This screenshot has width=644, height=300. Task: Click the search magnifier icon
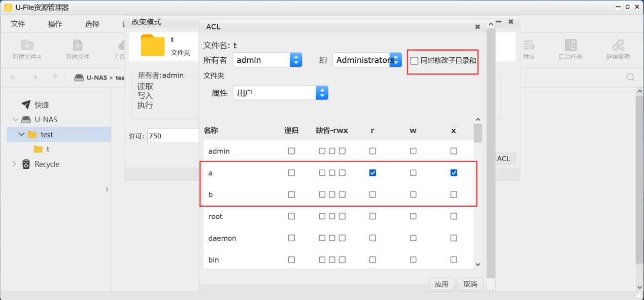pos(630,78)
